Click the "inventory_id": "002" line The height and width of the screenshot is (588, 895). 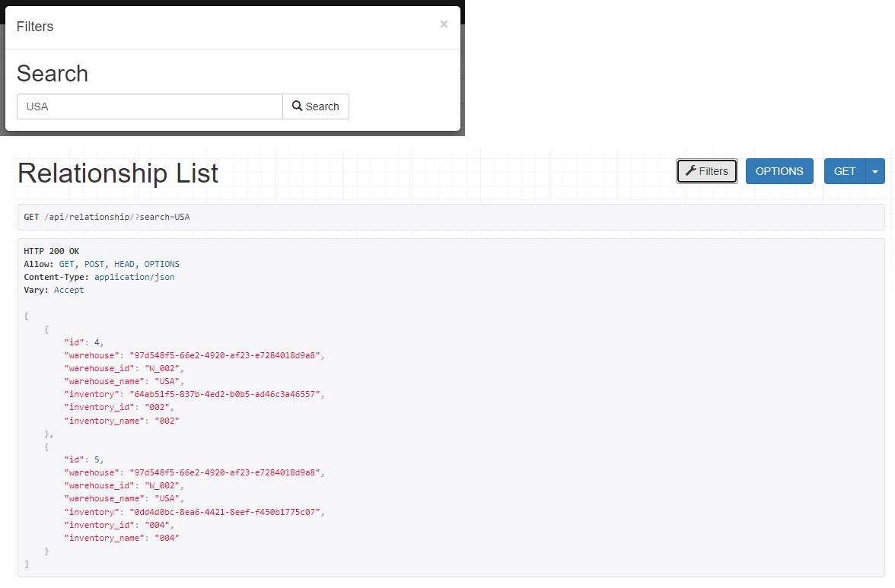[119, 407]
